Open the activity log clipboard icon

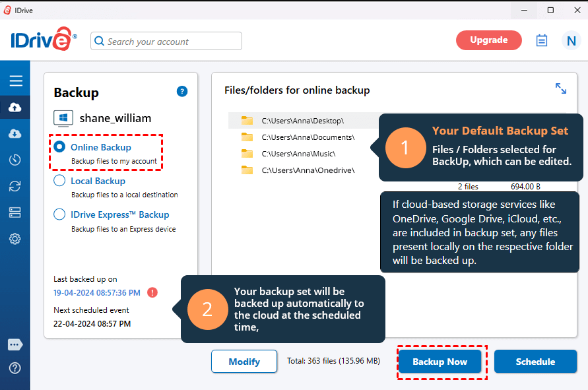(x=542, y=40)
